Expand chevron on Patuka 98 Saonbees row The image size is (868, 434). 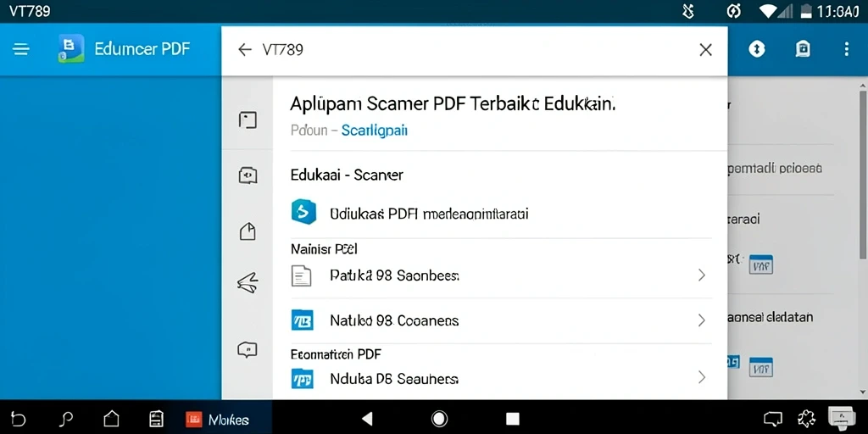[x=701, y=275]
